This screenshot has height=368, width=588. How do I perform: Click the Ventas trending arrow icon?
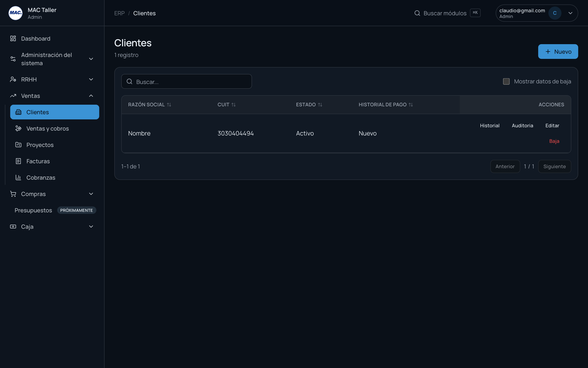pyautogui.click(x=13, y=96)
